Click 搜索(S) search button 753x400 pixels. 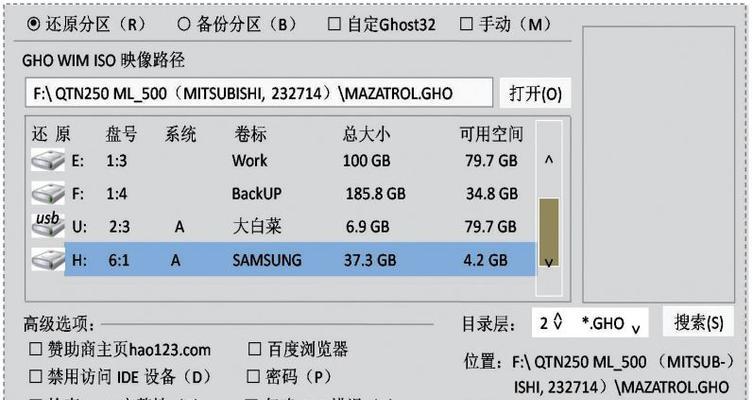[x=699, y=322]
